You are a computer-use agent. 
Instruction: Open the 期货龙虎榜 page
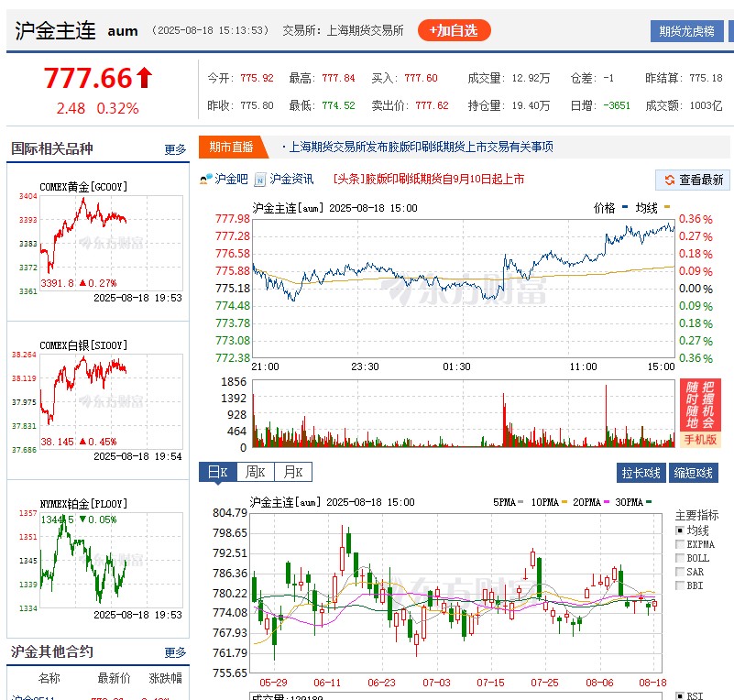pos(685,29)
